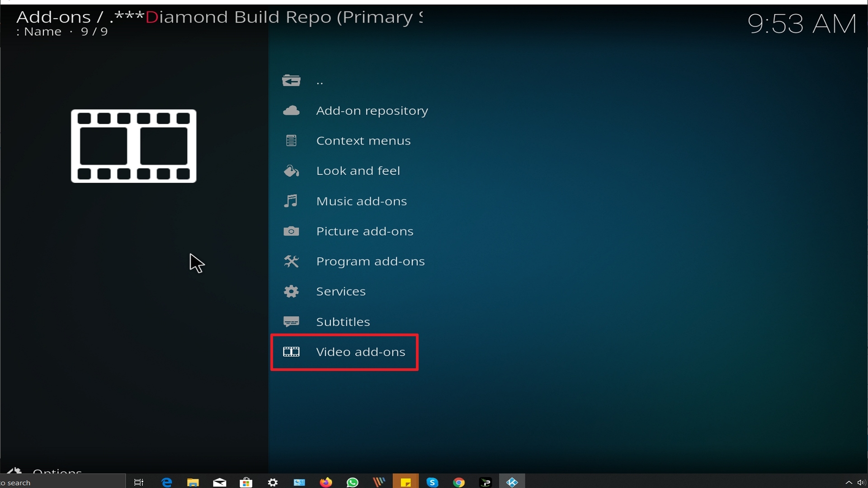Open Add-on repository entry
The height and width of the screenshot is (488, 868).
coord(372,111)
